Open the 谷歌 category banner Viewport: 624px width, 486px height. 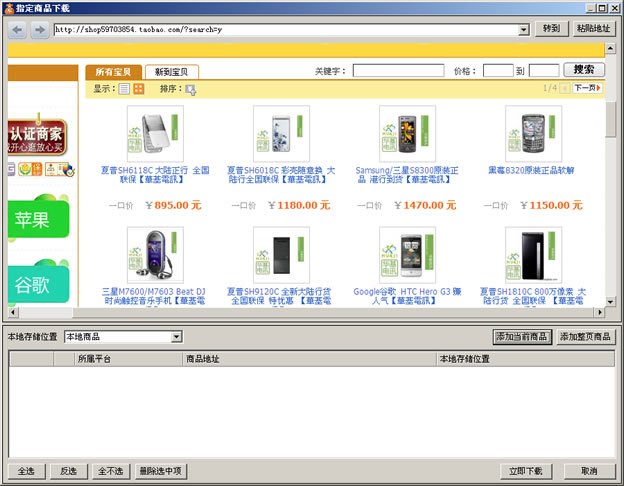(x=39, y=283)
